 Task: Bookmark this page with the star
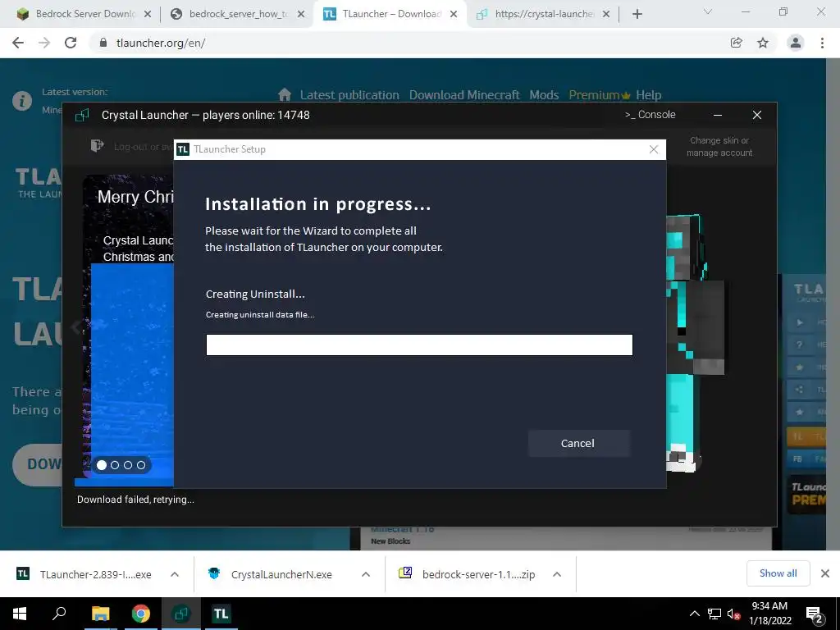point(763,43)
